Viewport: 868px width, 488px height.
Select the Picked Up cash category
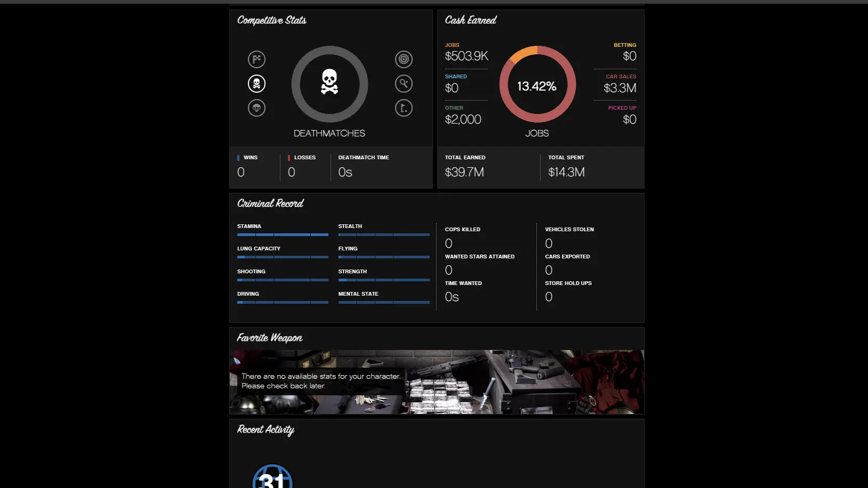click(622, 115)
